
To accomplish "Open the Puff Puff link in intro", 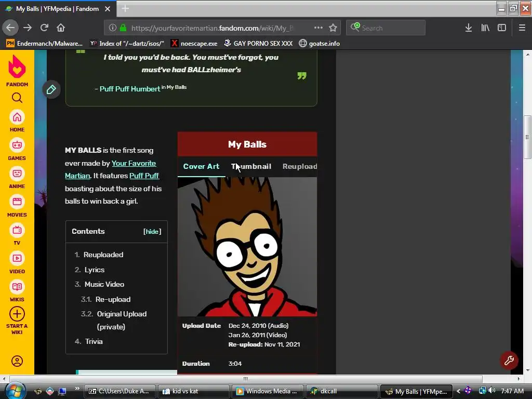I will point(144,176).
